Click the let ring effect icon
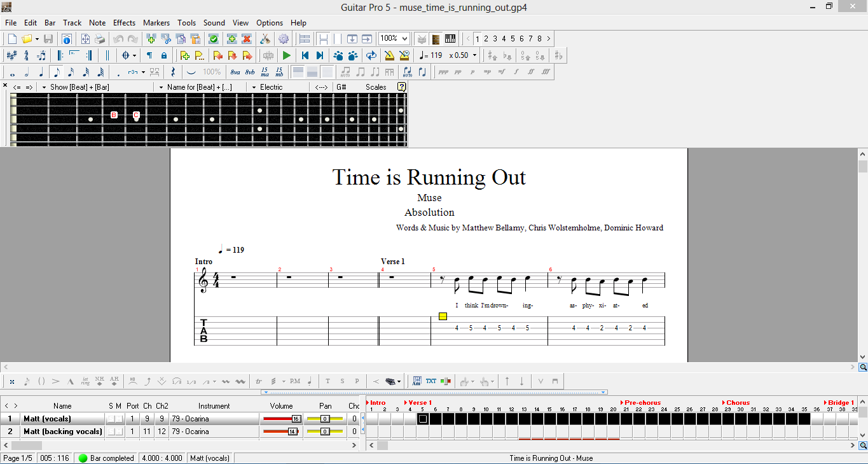The height and width of the screenshot is (464, 868). pos(85,381)
